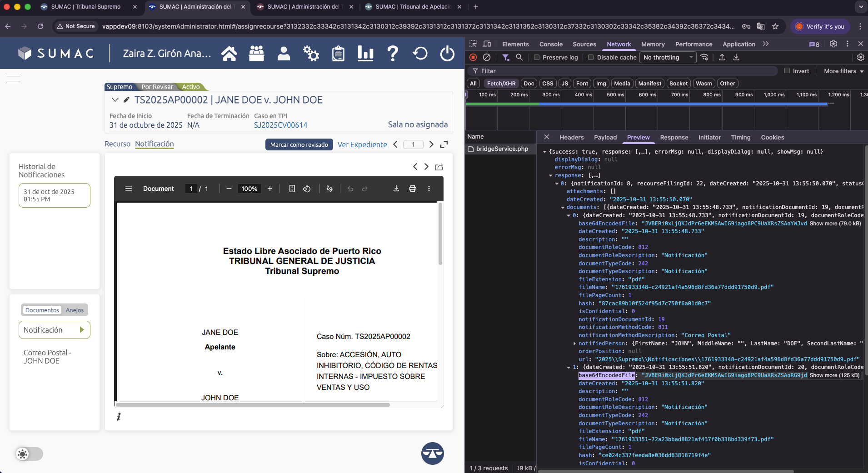Click the network Filter input field
The height and width of the screenshot is (473, 868).
(x=627, y=71)
